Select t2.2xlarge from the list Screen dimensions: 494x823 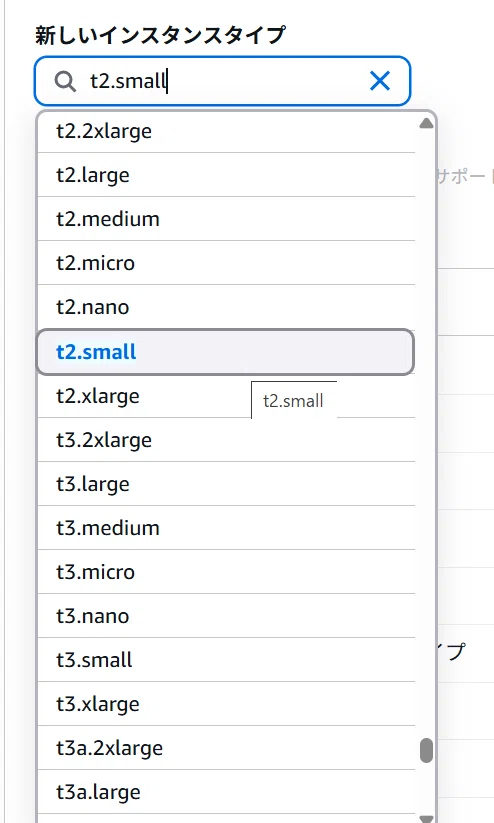[226, 131]
